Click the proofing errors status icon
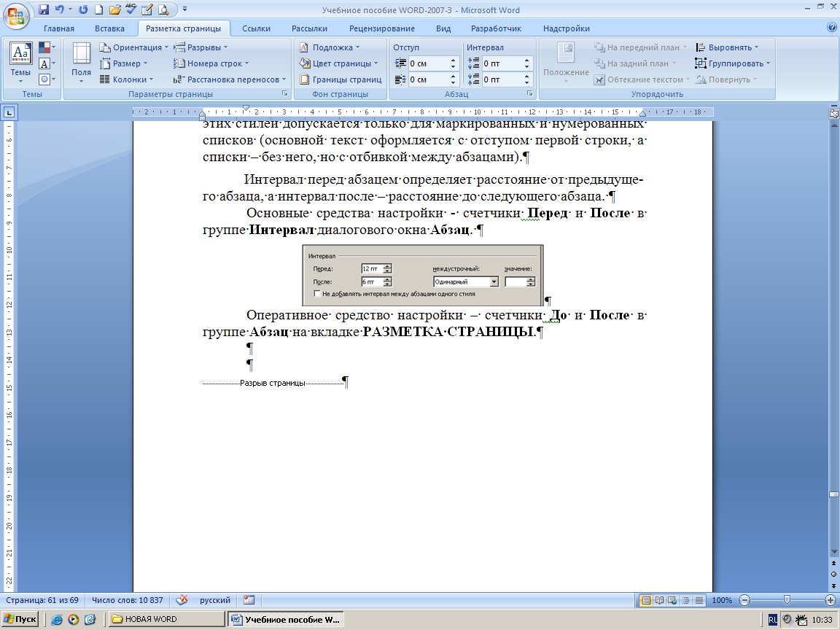Screen dimensions: 840x630 182,600
